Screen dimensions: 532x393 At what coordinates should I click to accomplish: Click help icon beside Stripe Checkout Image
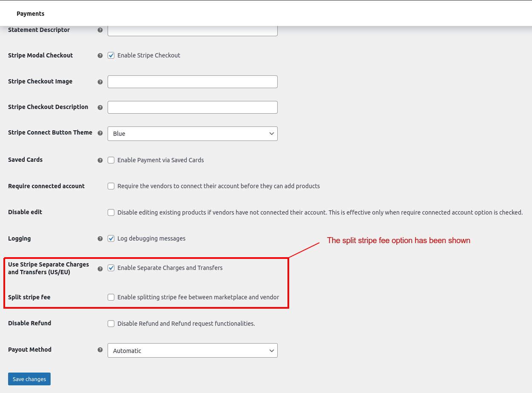[x=100, y=82]
